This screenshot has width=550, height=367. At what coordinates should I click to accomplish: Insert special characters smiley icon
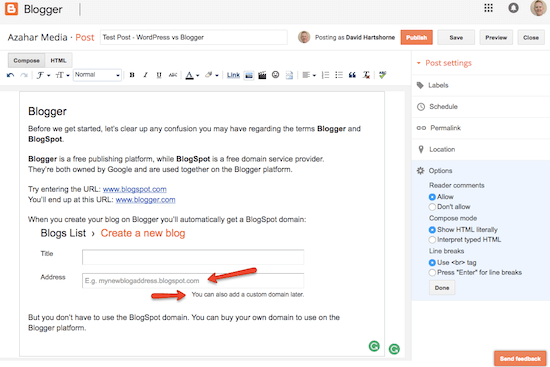tap(275, 75)
